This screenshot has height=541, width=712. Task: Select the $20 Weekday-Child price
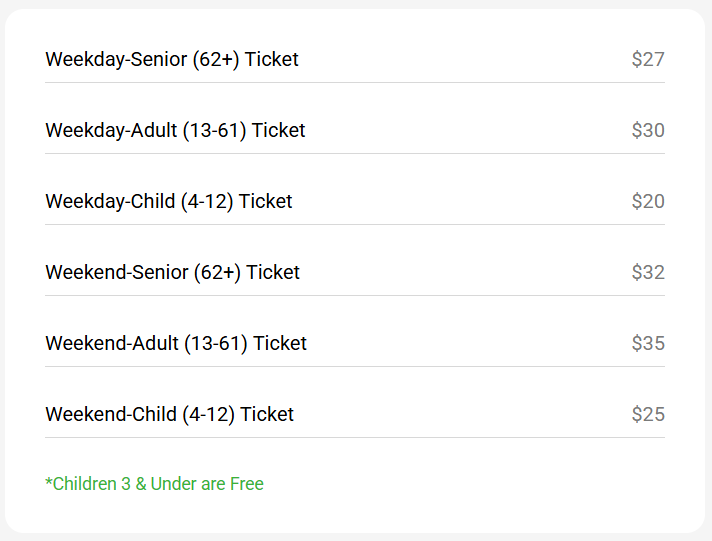point(648,201)
